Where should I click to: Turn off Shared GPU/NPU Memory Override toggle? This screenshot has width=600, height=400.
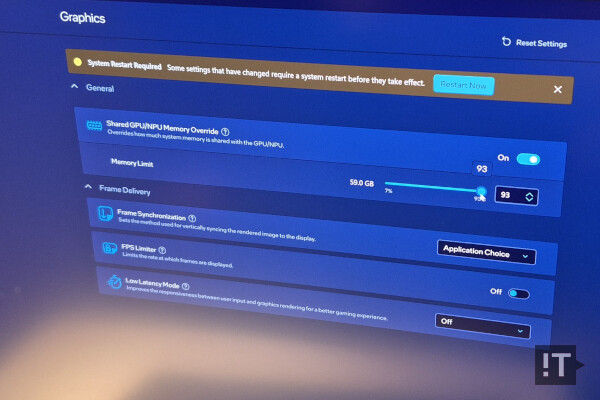tap(527, 158)
